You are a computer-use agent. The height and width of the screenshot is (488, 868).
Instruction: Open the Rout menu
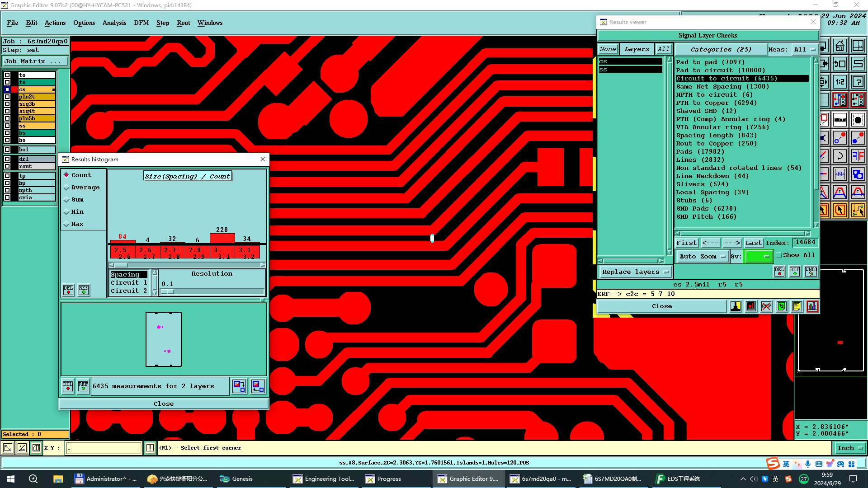pos(184,23)
